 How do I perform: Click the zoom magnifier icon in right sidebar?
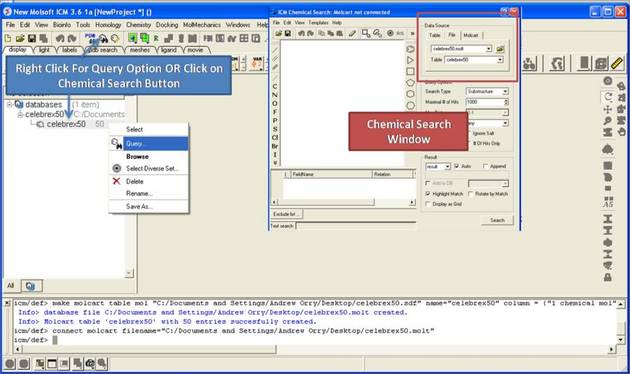pos(608,121)
